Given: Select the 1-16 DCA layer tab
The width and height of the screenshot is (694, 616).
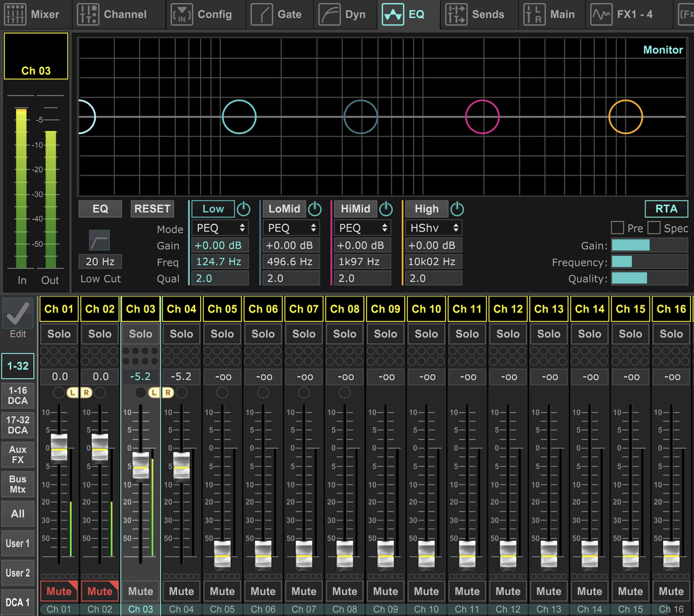Looking at the screenshot, I should coord(18,396).
